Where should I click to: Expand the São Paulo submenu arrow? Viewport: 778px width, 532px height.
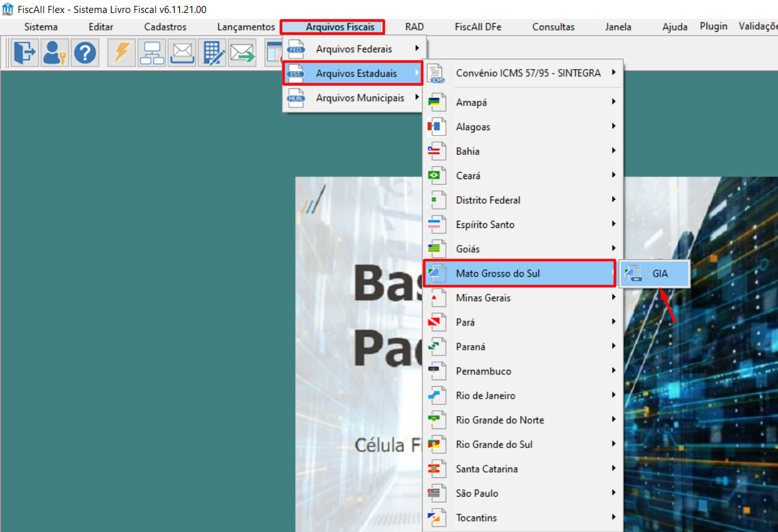point(614,493)
